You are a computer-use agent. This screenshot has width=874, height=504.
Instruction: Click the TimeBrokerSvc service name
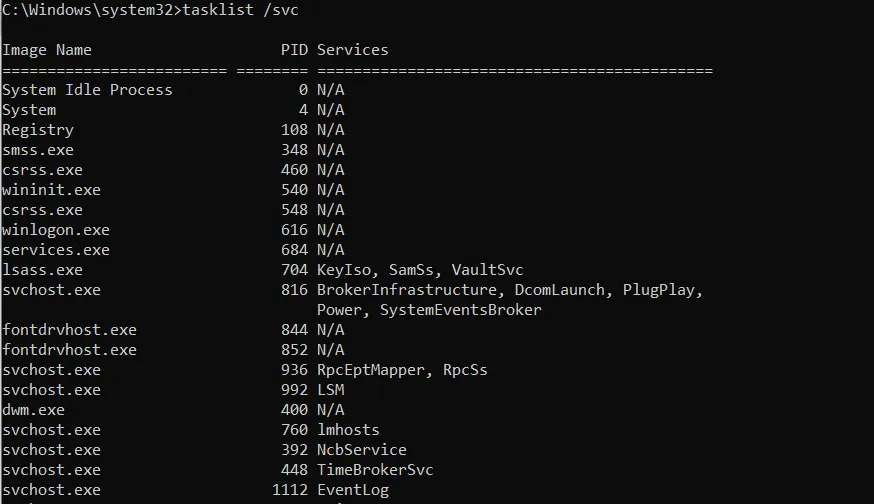tap(375, 470)
